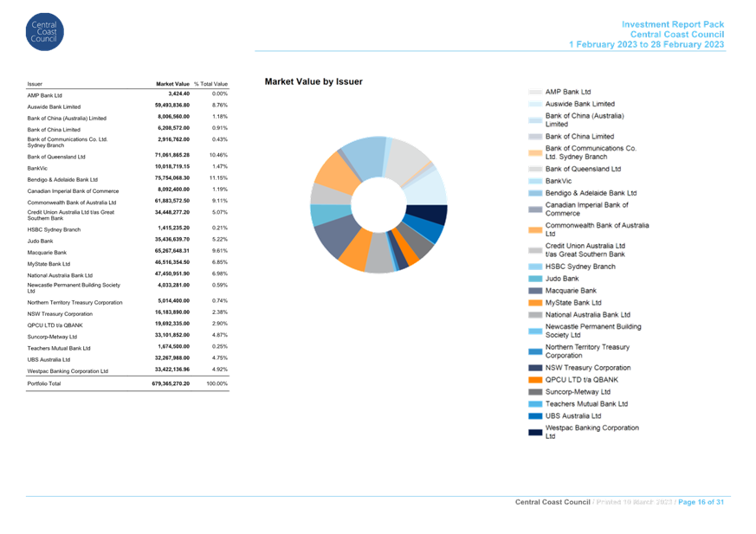Click the '11.15%' percentage for Bendigo & Adelaide
Image resolution: width=756 pixels, height=534 pixels.
tap(218, 177)
